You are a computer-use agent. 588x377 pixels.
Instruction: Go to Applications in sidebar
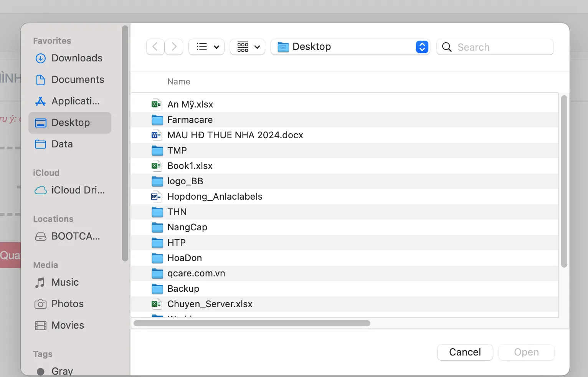coord(75,101)
